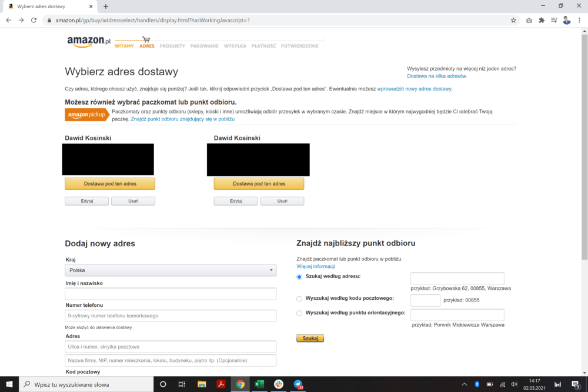
Task: Click Edytuj under first address
Action: point(86,201)
